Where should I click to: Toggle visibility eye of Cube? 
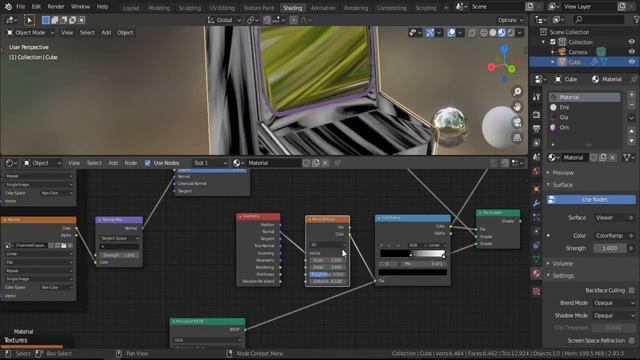point(631,62)
